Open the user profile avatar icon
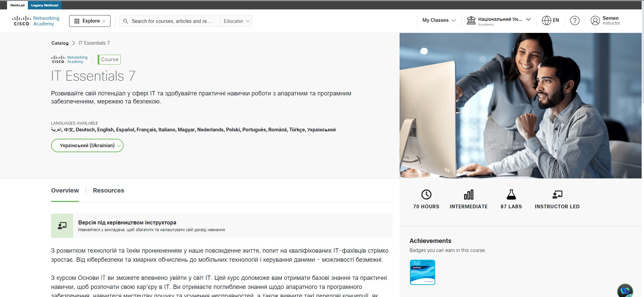This screenshot has height=297, width=644. coord(595,21)
